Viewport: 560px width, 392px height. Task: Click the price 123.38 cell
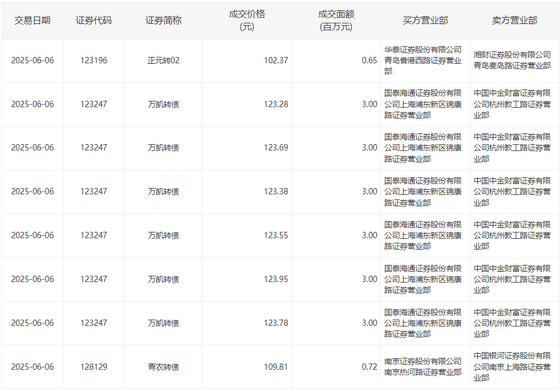(247, 191)
